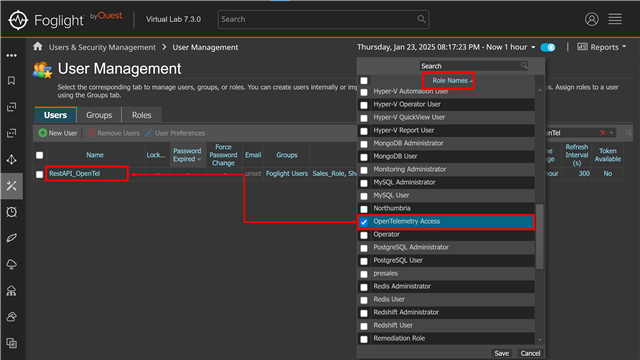Switch to the Users tab
Image resolution: width=640 pixels, height=360 pixels.
tap(55, 115)
